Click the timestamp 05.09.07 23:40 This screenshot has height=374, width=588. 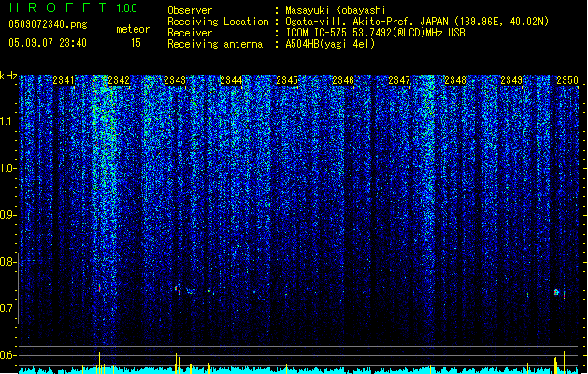(48, 43)
